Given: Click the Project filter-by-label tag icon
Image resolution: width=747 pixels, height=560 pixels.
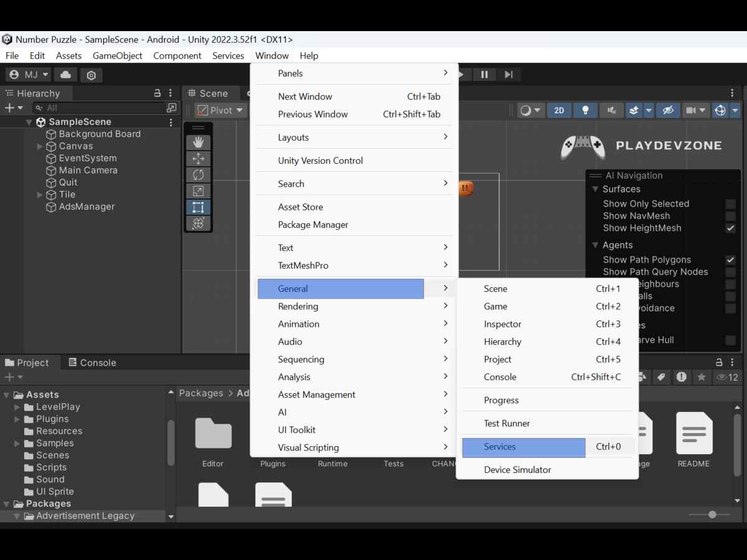Looking at the screenshot, I should coord(661,377).
